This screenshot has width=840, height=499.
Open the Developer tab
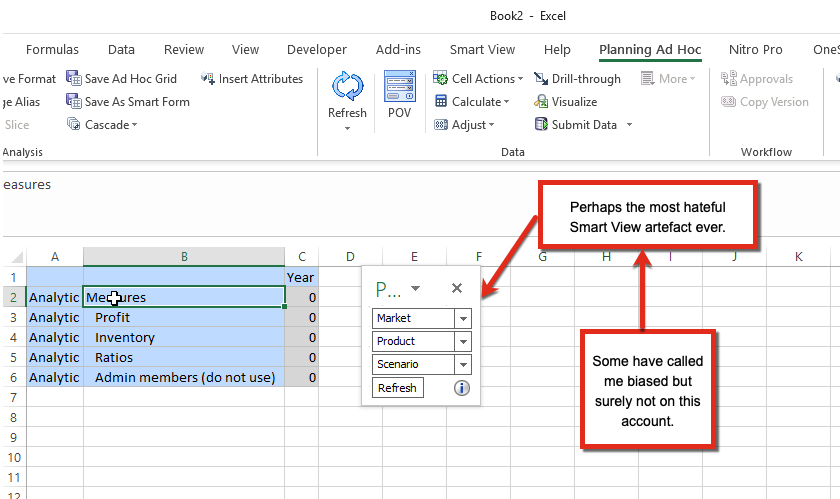click(x=317, y=50)
